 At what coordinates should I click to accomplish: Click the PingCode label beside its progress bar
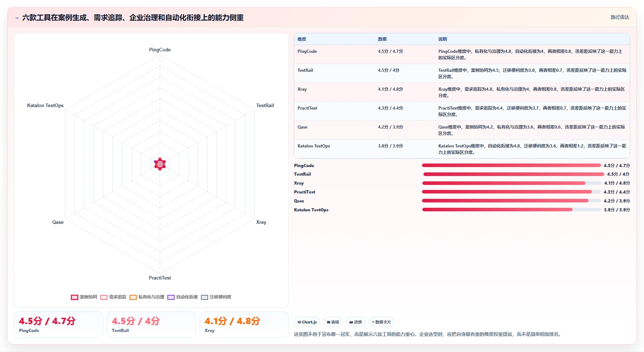point(304,166)
